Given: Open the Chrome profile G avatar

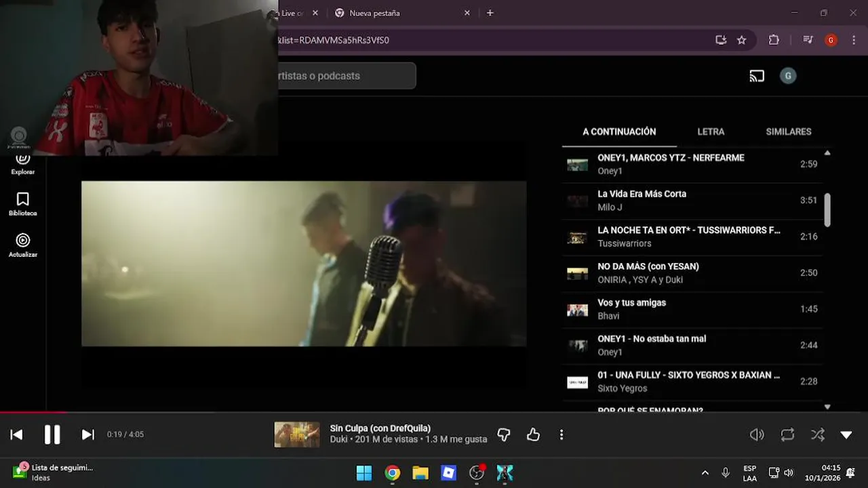Looking at the screenshot, I should pos(831,40).
